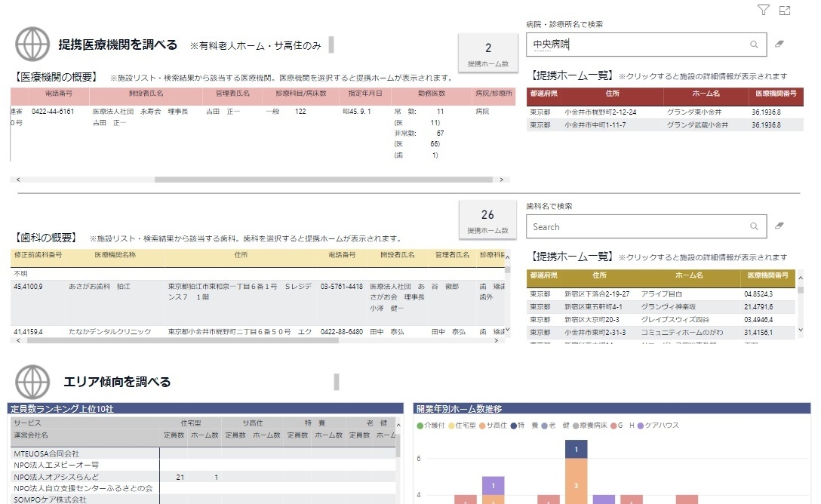Select グランダ東小金井 row in partner list

point(693,112)
